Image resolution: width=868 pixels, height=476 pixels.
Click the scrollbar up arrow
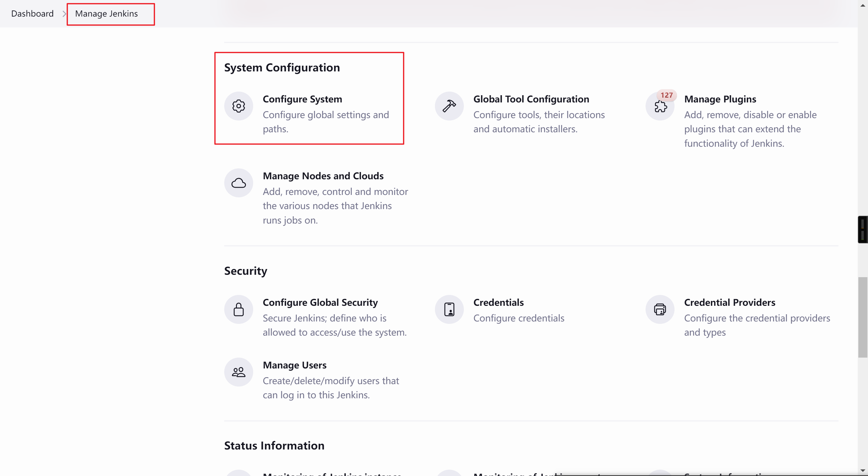click(863, 5)
